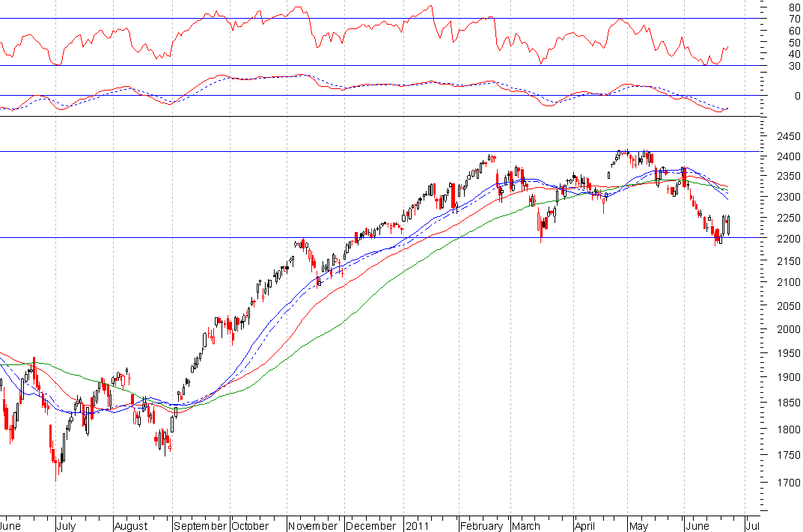Click the May axis label
The image size is (803, 532).
pos(638,526)
